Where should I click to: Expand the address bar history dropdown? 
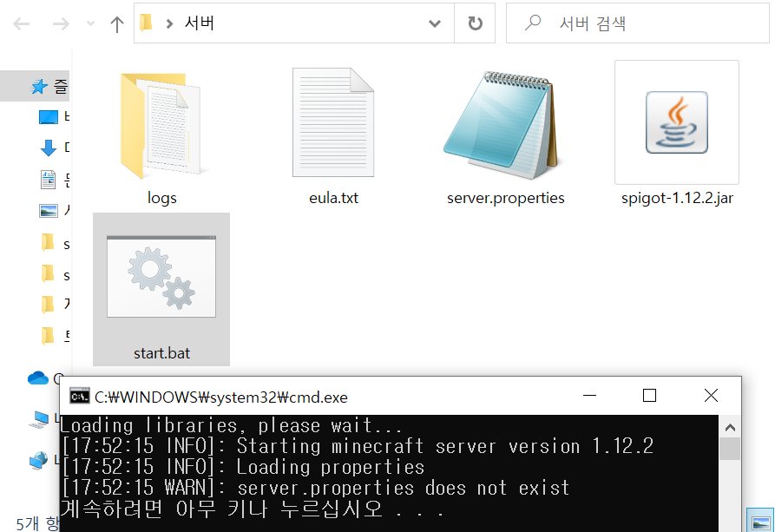coord(435,23)
